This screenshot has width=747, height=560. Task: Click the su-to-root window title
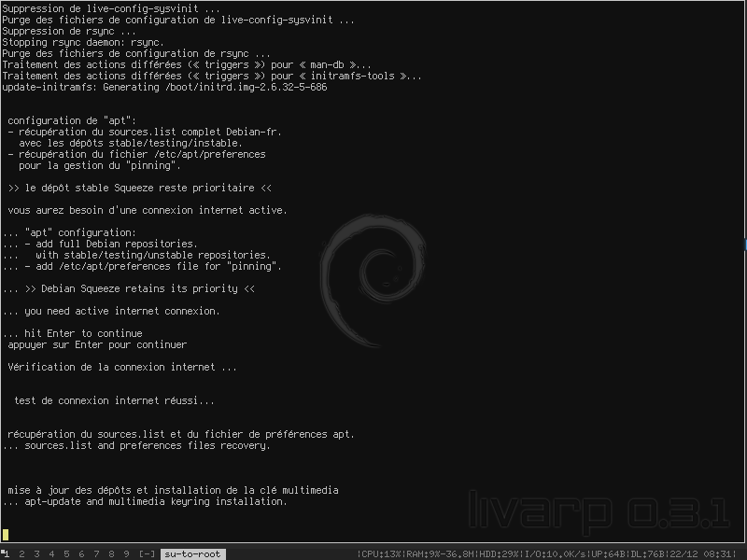click(192, 553)
